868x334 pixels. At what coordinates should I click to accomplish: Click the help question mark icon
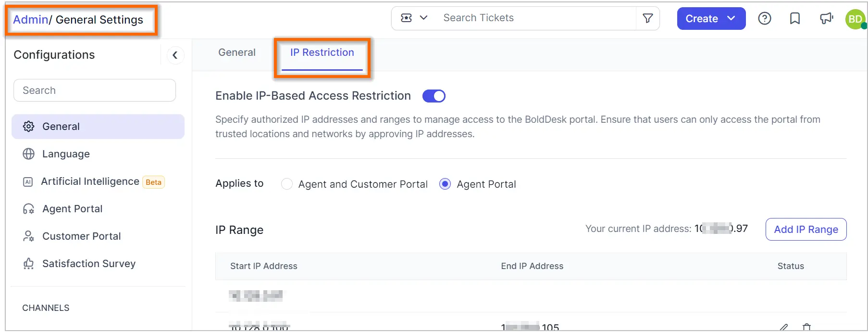tap(764, 19)
